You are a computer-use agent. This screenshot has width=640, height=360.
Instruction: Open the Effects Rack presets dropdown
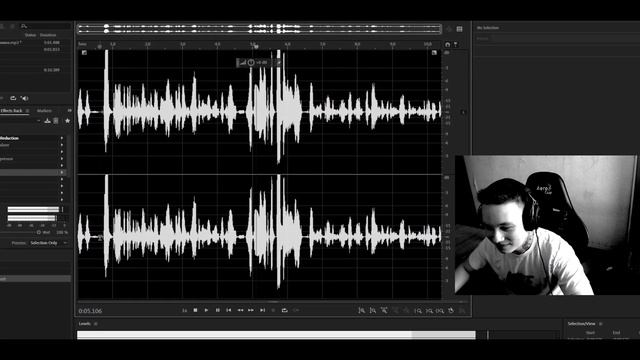click(38, 121)
